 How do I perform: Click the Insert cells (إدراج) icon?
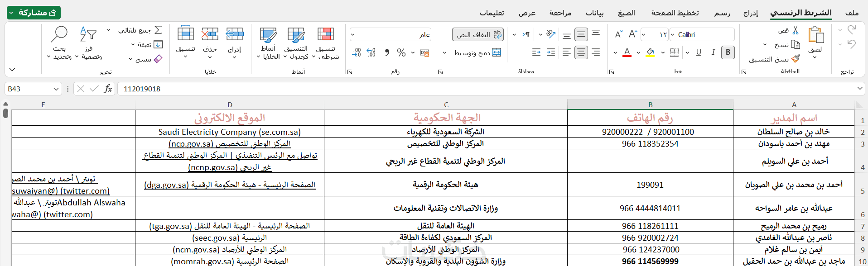coord(235,34)
